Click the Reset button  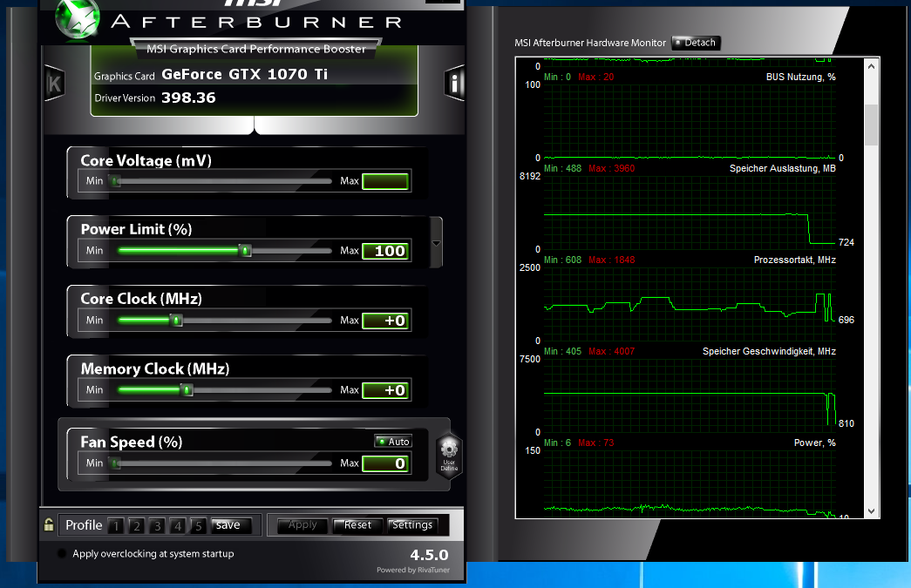pyautogui.click(x=357, y=525)
